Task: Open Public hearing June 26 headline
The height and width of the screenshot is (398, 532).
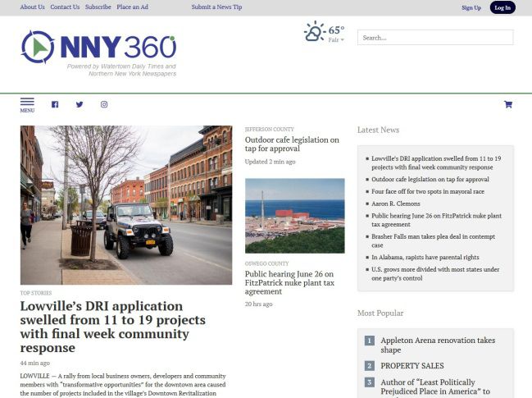Action: click(x=289, y=282)
